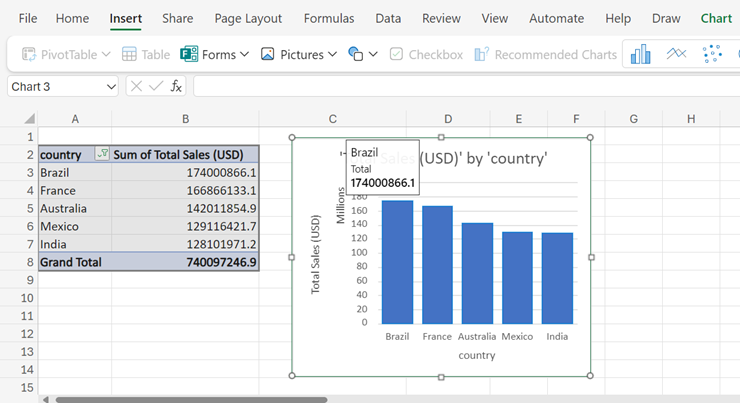Open the country filter button in pivot table
Screen dimensions: 740x403
pos(101,155)
